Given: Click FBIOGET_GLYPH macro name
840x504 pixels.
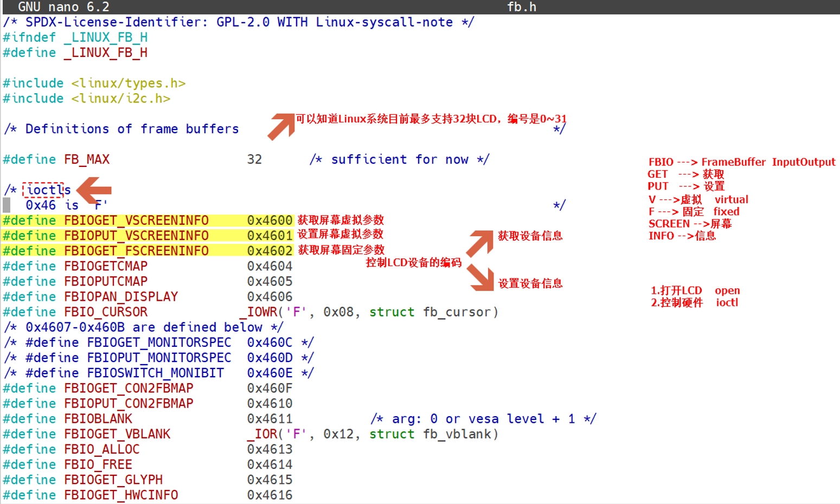Looking at the screenshot, I should [113, 480].
